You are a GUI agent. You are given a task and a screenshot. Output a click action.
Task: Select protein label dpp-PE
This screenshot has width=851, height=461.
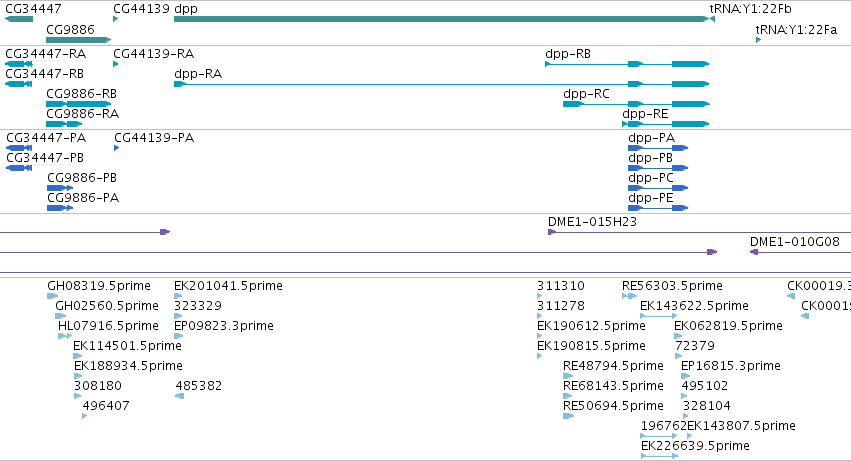point(651,198)
